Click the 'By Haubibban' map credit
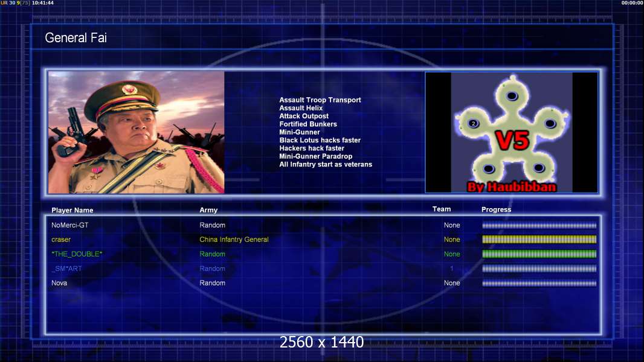The height and width of the screenshot is (362, 644). click(512, 187)
